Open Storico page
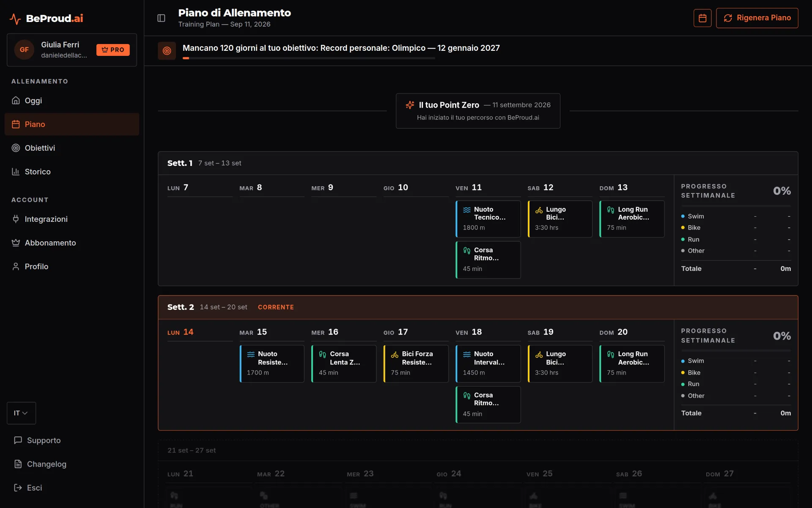The image size is (812, 508). pyautogui.click(x=72, y=171)
